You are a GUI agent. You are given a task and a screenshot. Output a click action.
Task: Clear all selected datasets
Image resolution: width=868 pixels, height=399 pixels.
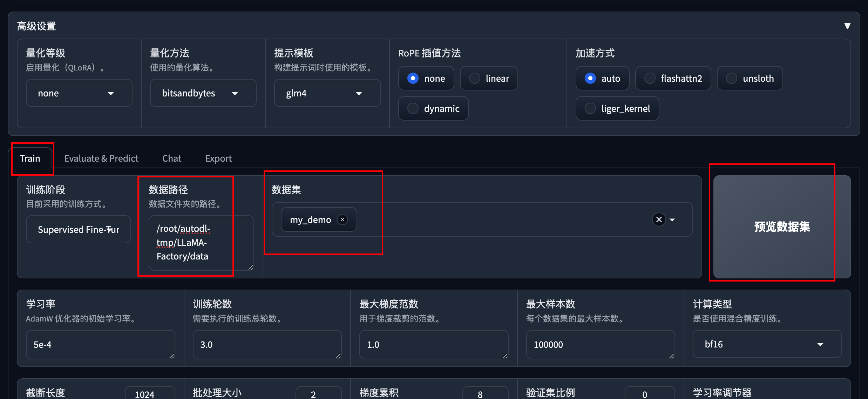point(659,219)
